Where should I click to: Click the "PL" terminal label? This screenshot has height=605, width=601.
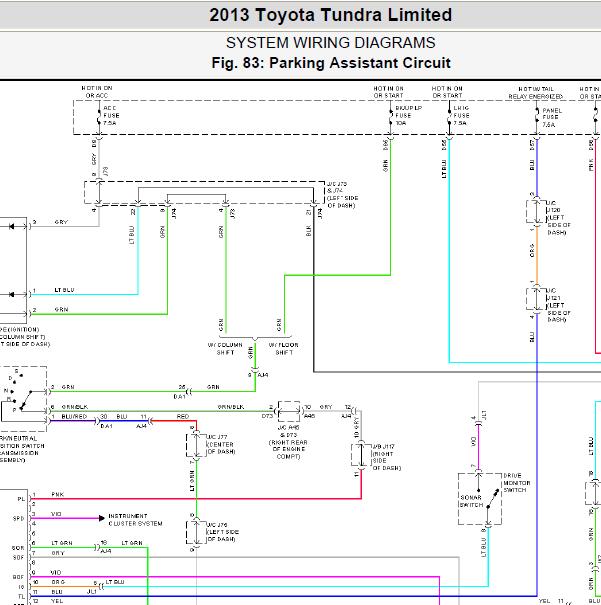(21, 499)
